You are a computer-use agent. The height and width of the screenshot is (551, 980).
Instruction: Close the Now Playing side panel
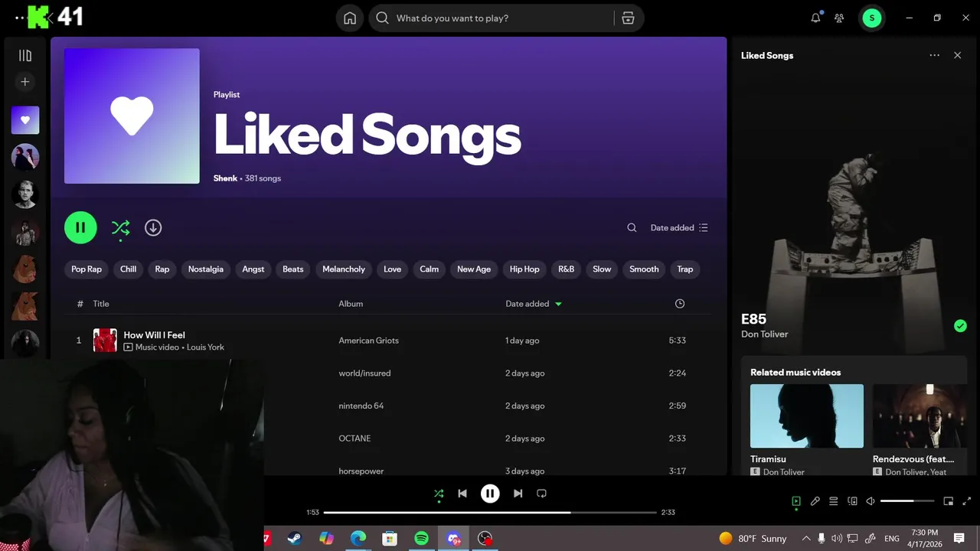click(957, 55)
